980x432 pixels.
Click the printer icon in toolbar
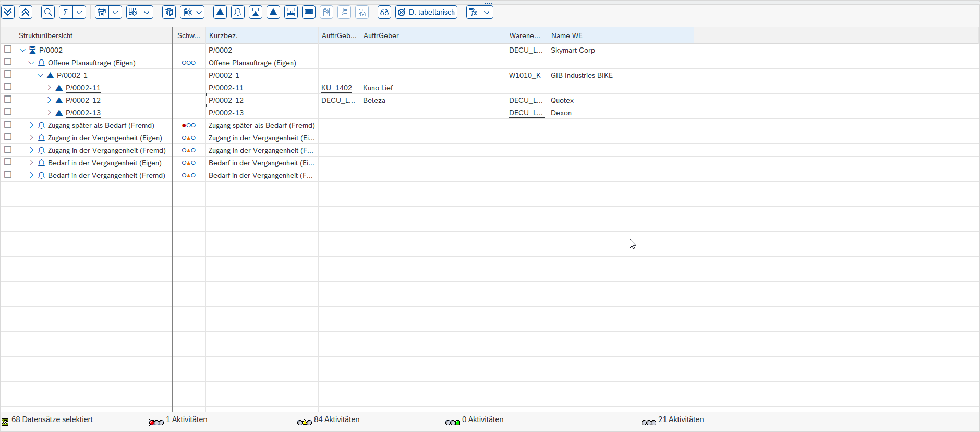pyautogui.click(x=102, y=12)
